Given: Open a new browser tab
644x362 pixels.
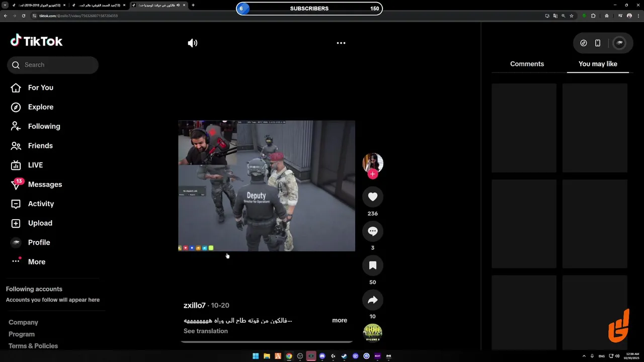Looking at the screenshot, I should click(193, 5).
